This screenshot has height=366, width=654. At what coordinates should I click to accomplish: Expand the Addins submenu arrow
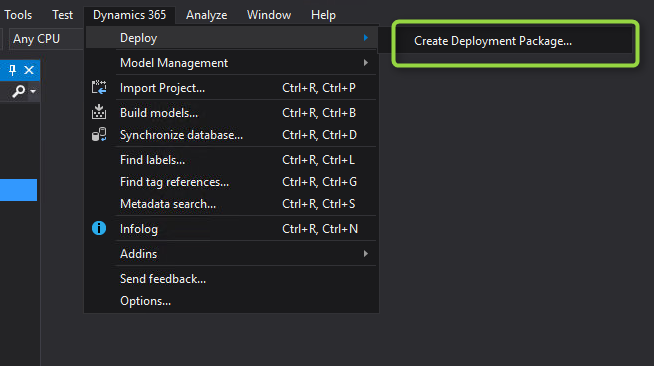366,253
